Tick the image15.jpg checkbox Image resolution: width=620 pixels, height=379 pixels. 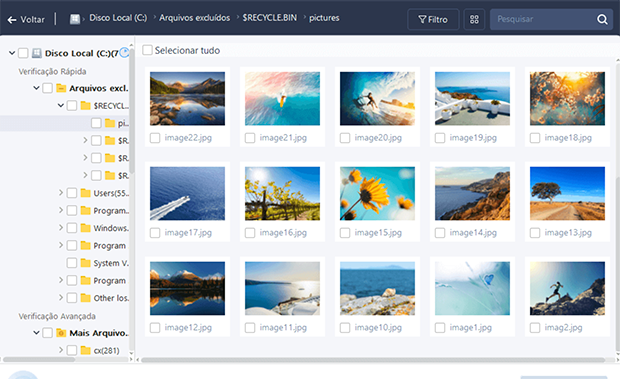point(345,233)
